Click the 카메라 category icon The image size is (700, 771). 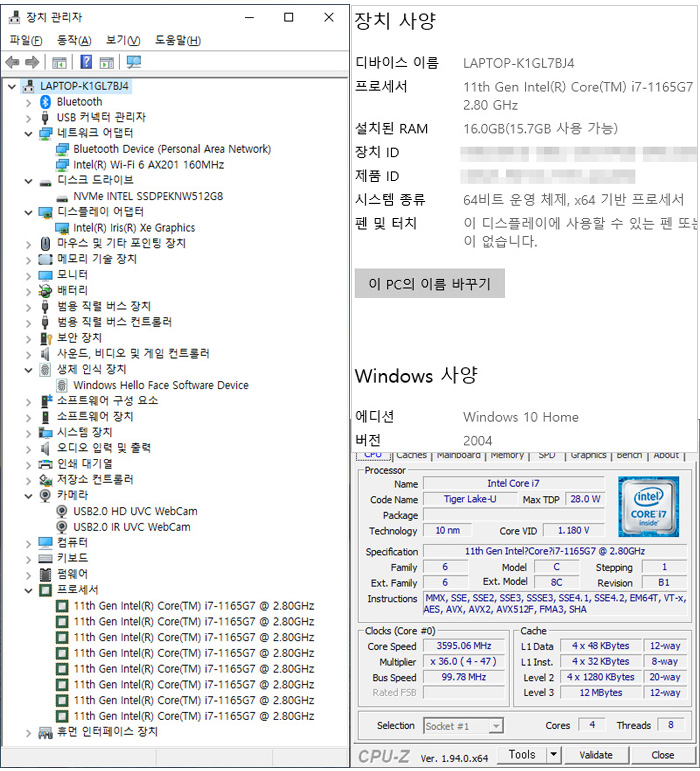(x=45, y=495)
